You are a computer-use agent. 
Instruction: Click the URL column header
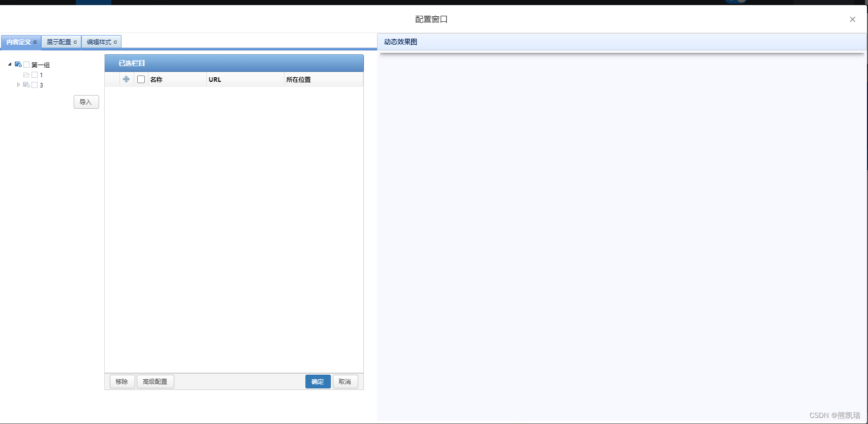pyautogui.click(x=245, y=79)
